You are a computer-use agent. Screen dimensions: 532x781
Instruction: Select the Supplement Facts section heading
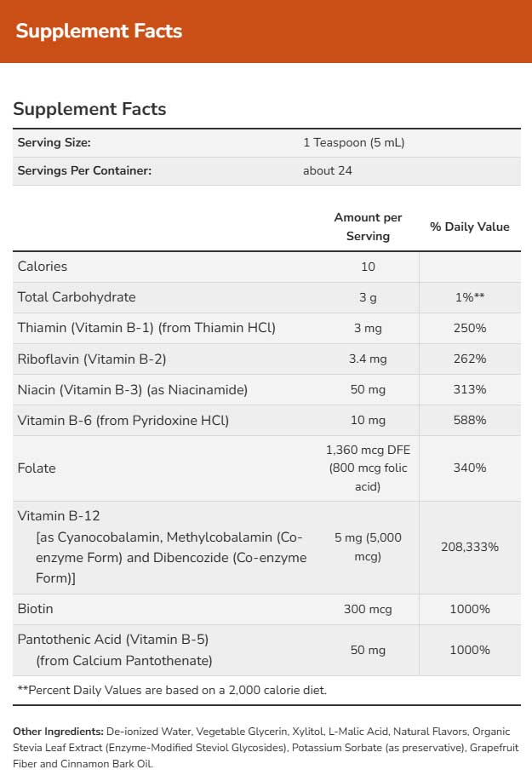click(x=89, y=109)
